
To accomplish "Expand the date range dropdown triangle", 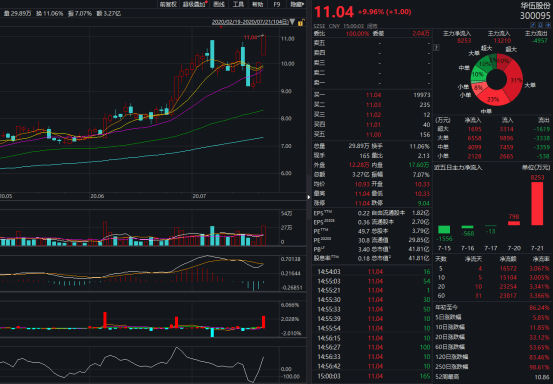I will [292, 22].
